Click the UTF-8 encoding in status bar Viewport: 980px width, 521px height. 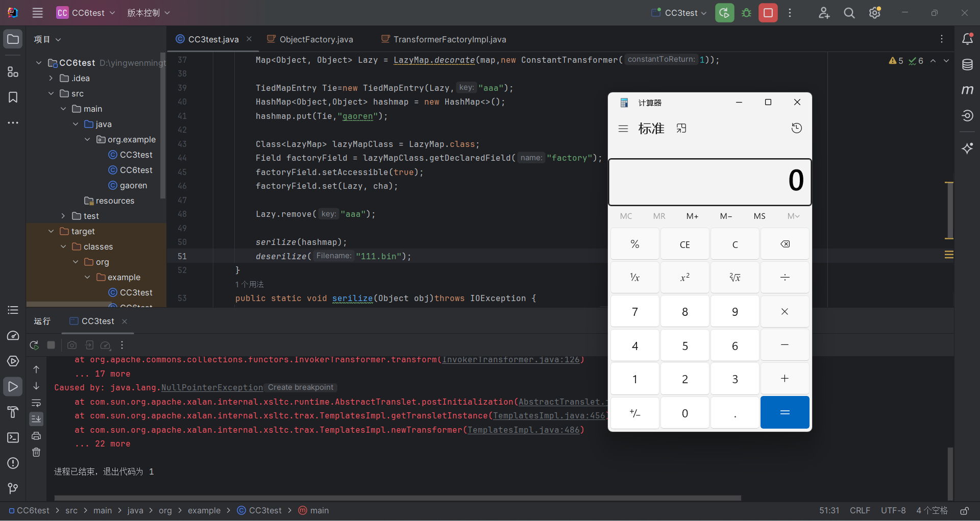click(893, 511)
